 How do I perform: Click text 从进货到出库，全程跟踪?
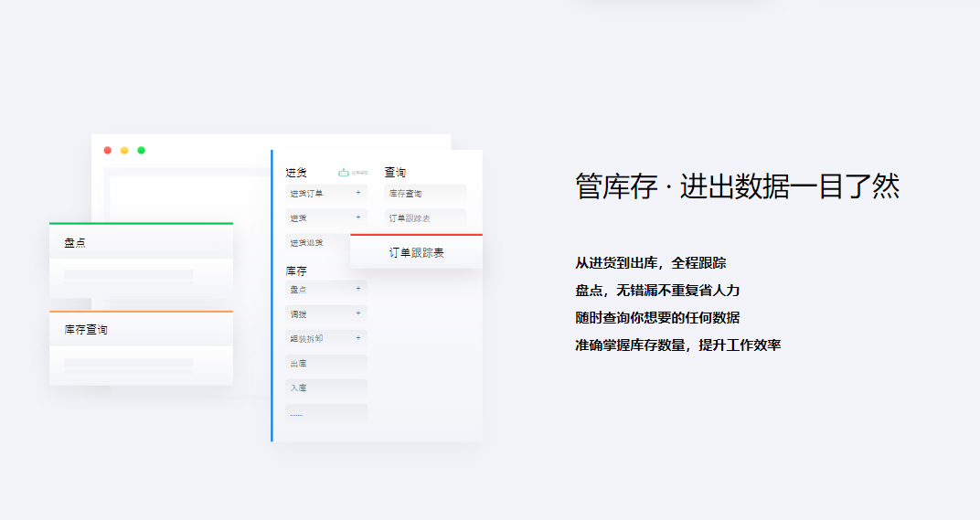pos(651,263)
